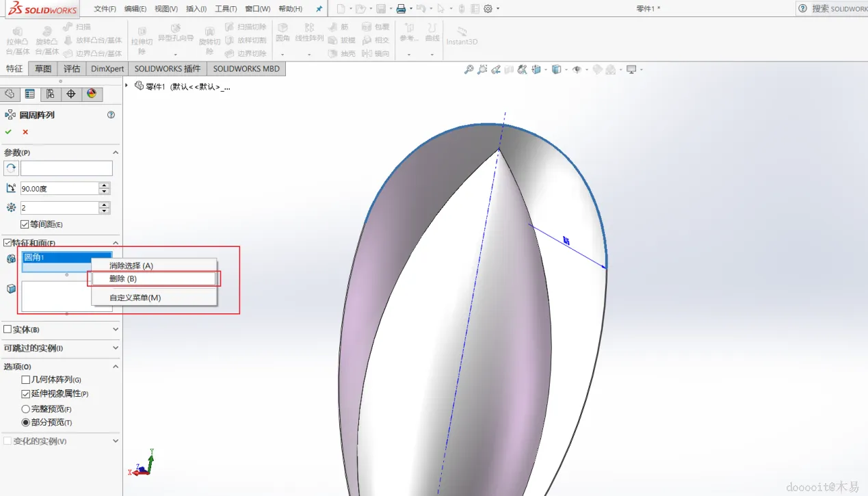Cancel circular pattern with red X
The width and height of the screenshot is (868, 496).
(25, 131)
